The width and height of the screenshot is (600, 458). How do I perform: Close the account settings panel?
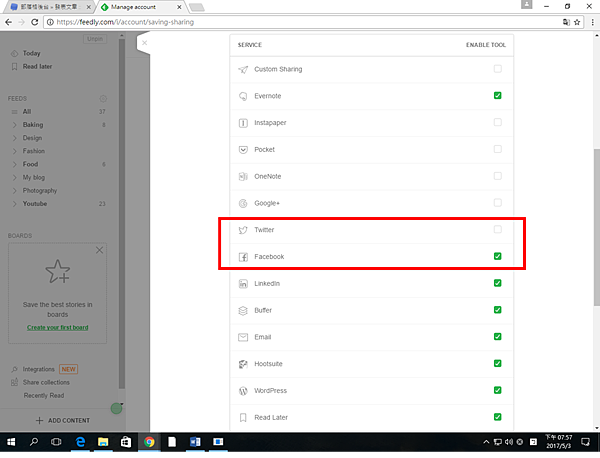pyautogui.click(x=144, y=42)
